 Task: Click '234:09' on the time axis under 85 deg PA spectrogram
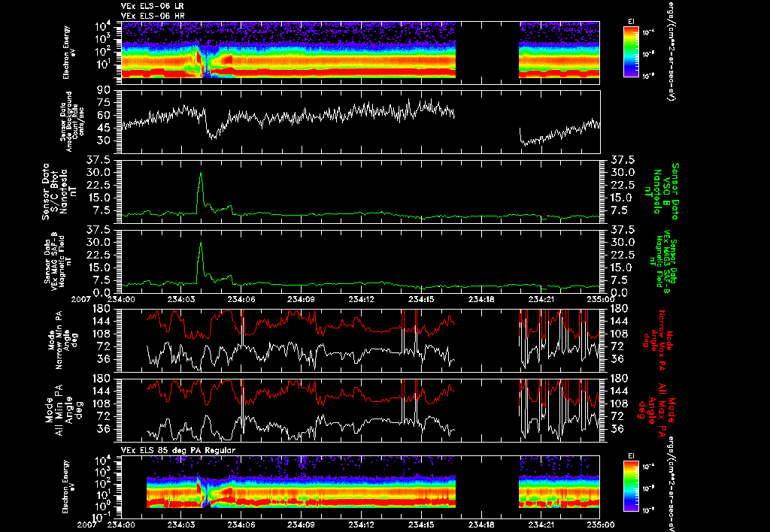[x=301, y=524]
